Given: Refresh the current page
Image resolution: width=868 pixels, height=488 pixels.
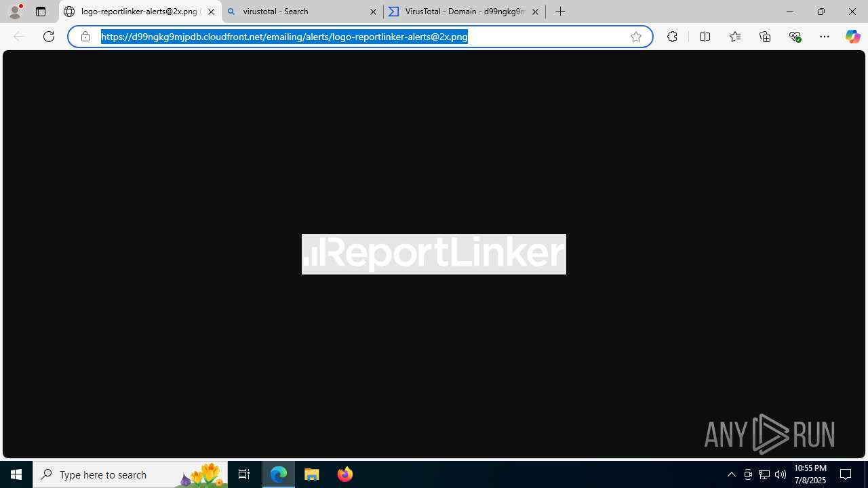Looking at the screenshot, I should pyautogui.click(x=49, y=37).
